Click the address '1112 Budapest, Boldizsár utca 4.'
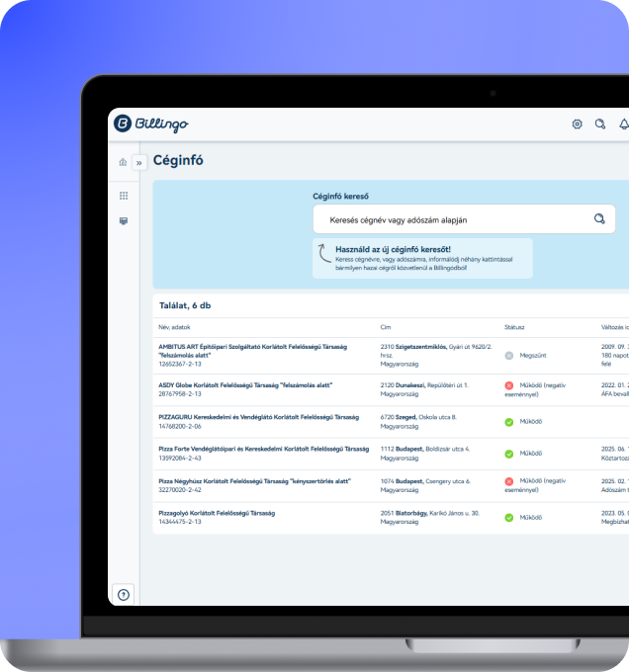The image size is (629, 672). [425, 449]
